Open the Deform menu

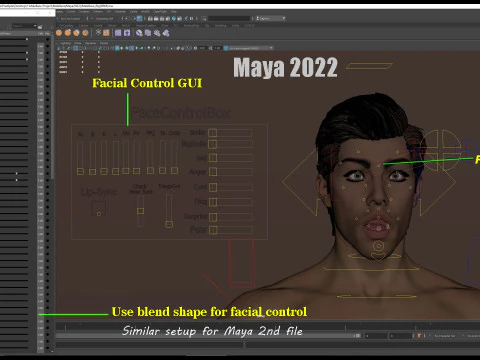point(98,12)
